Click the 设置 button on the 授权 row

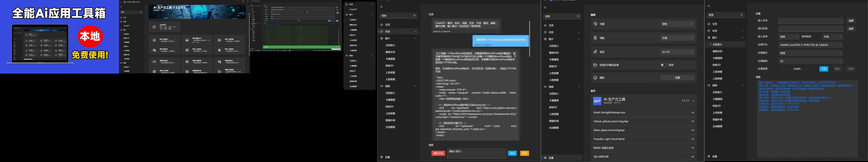pyautogui.click(x=677, y=78)
